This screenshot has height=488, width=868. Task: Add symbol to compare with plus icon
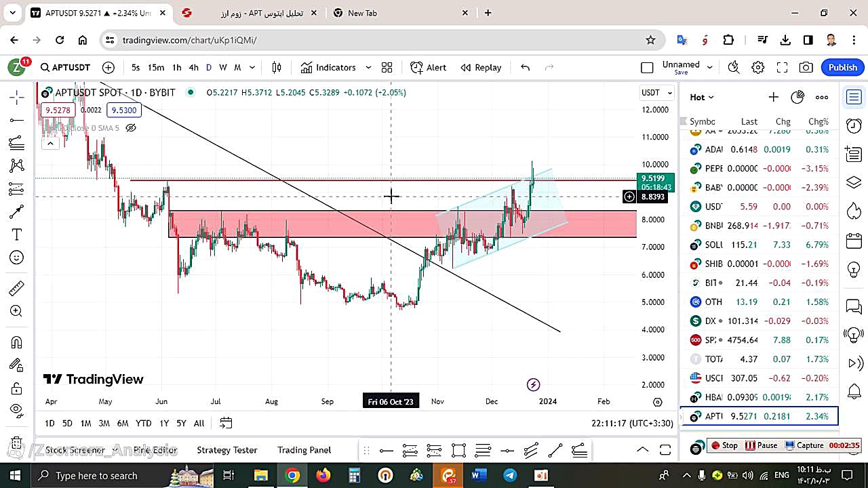tap(108, 67)
